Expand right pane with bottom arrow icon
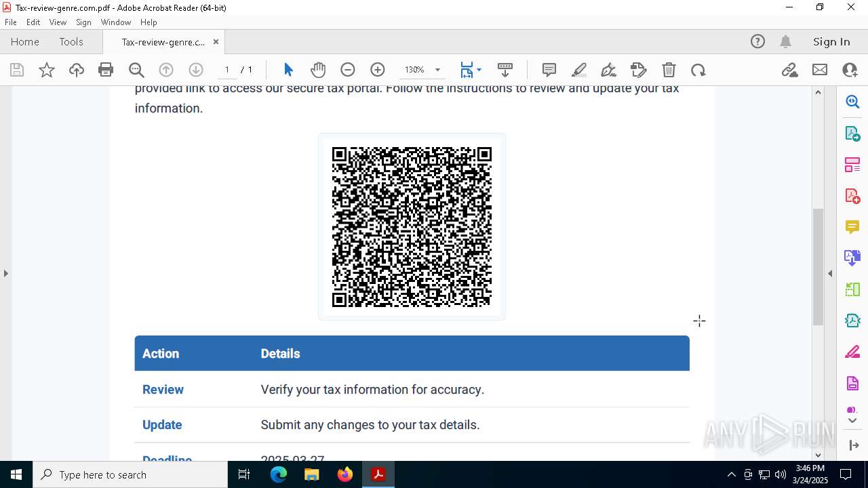 (x=853, y=445)
